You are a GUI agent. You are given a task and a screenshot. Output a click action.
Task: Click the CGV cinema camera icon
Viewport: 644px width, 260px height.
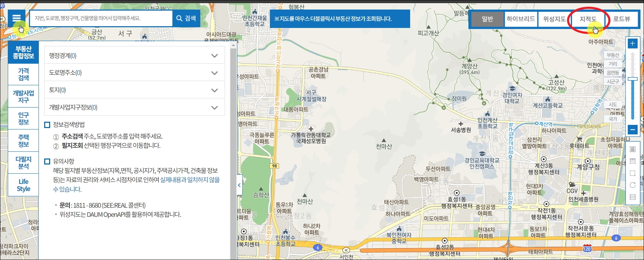pos(572,185)
